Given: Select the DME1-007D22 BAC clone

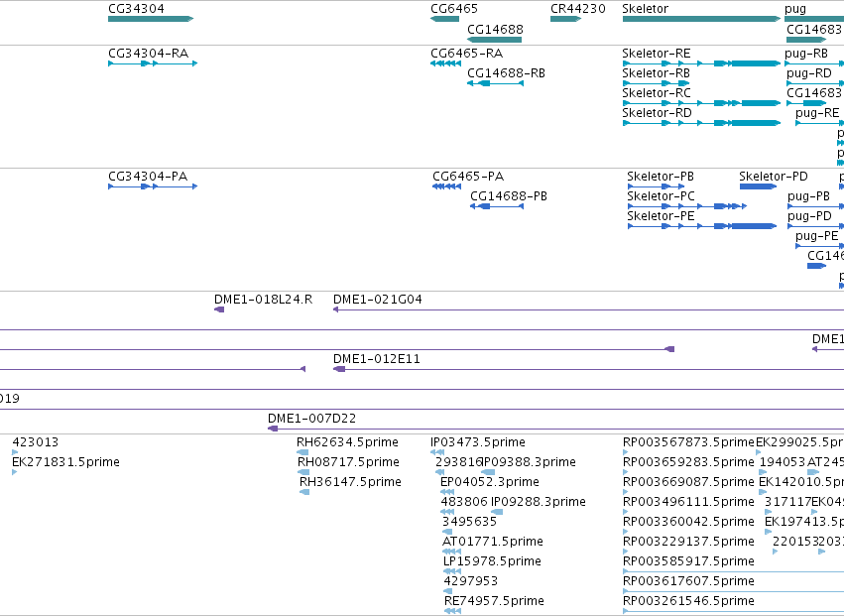Looking at the screenshot, I should pyautogui.click(x=555, y=430).
